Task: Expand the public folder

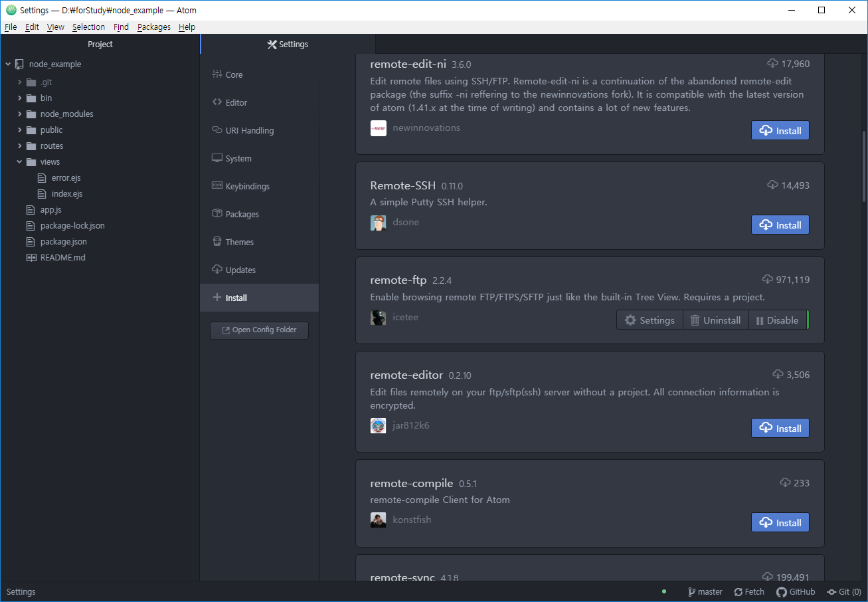Action: tap(20, 130)
